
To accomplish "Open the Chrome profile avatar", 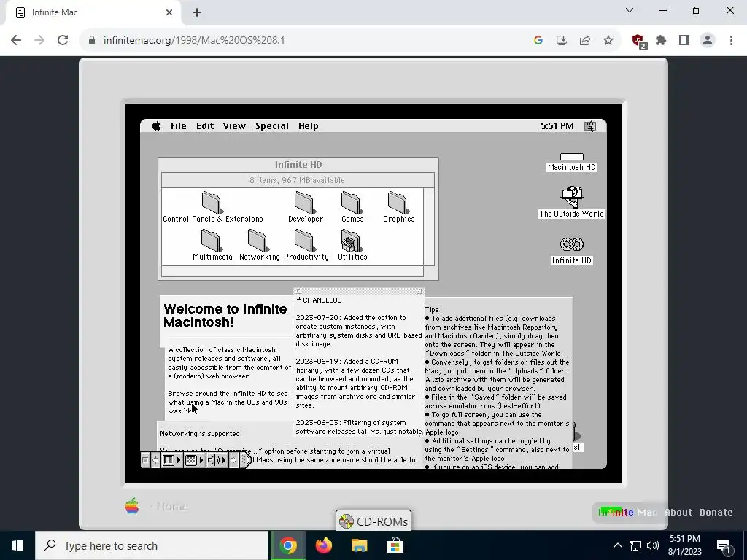I will click(x=708, y=41).
